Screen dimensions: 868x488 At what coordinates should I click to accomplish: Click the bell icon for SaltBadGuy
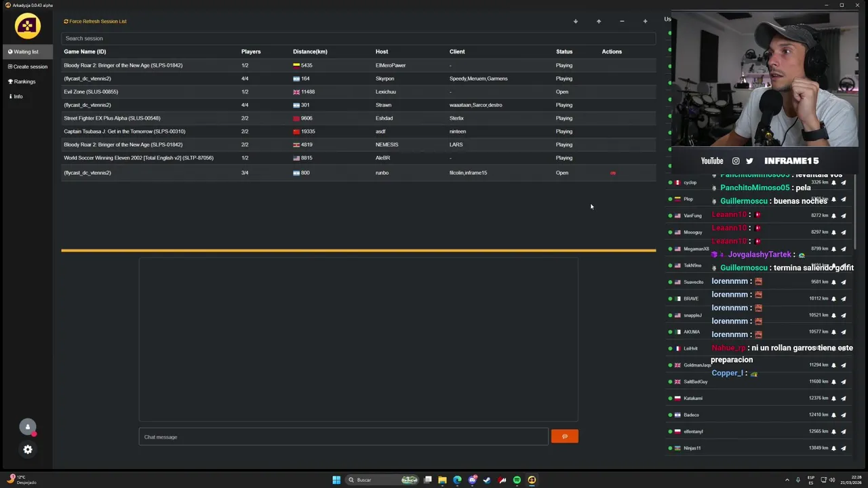point(833,382)
